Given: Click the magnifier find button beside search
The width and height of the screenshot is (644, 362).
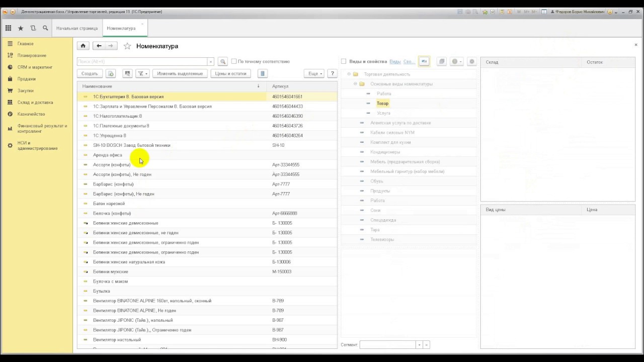Looking at the screenshot, I should pyautogui.click(x=223, y=61).
